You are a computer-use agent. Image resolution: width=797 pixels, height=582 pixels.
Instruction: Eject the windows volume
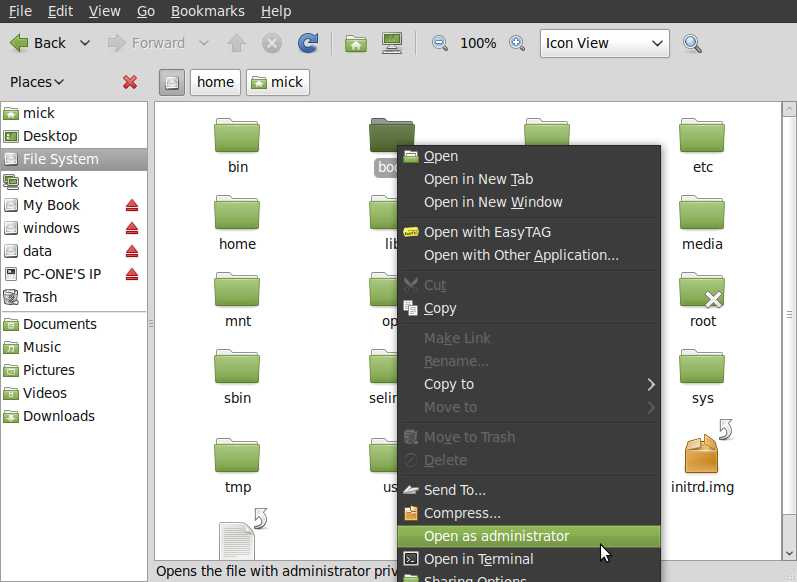tap(132, 228)
